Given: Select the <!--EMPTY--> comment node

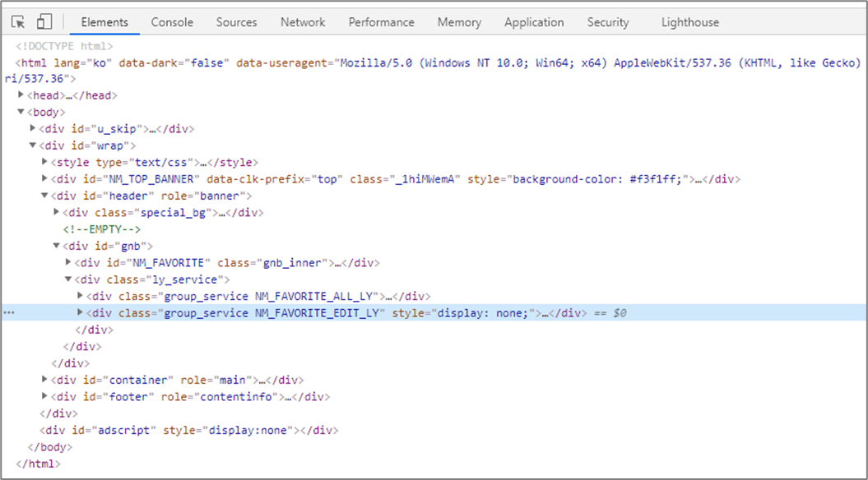Looking at the screenshot, I should (102, 229).
